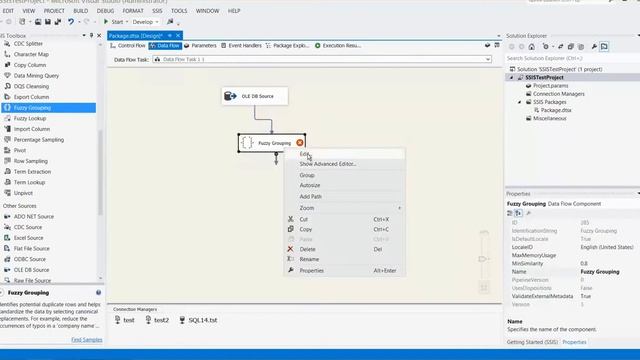Open Find Samples link
This screenshot has height=360, width=640.
coord(87,340)
